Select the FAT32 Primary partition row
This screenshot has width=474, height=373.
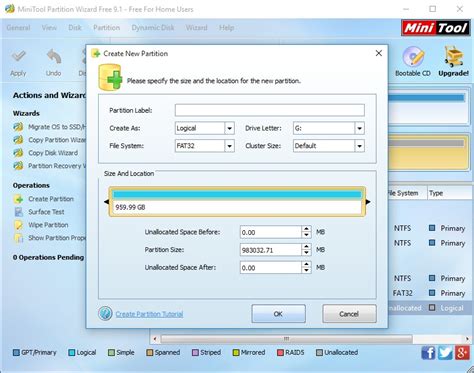click(x=431, y=293)
